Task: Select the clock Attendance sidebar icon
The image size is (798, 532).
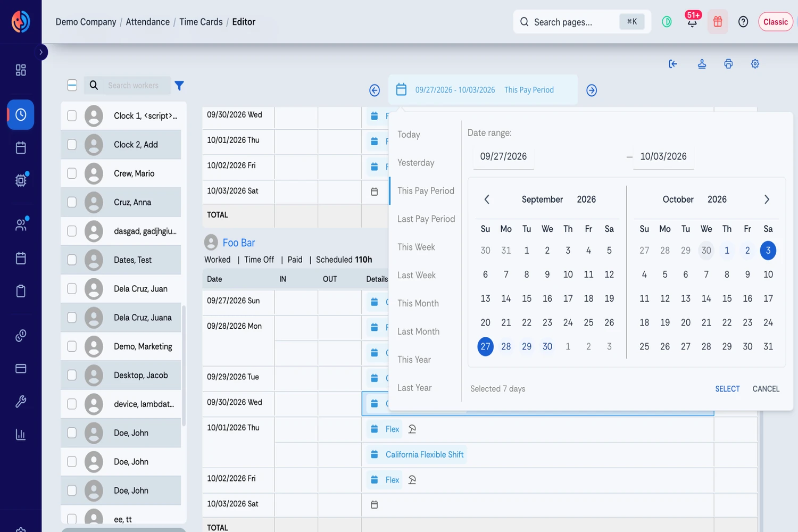Action: pos(21,114)
